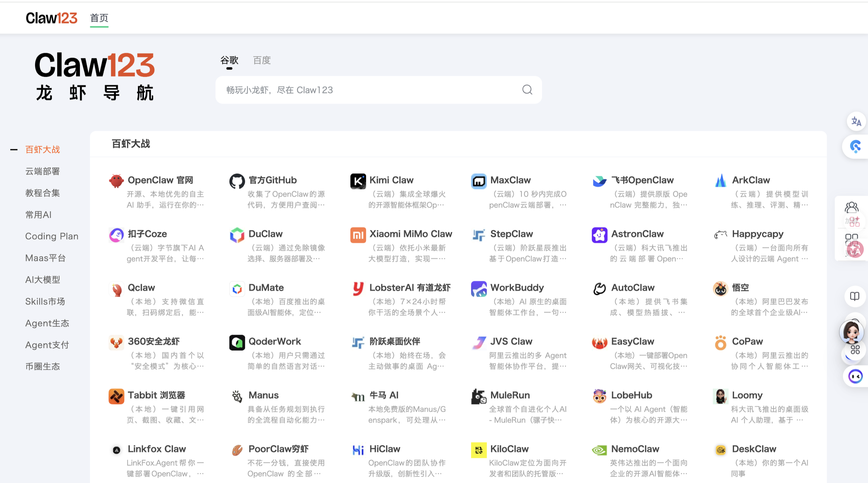Click the OpenClaw 官网 red lobster icon
868x483 pixels.
click(x=116, y=181)
